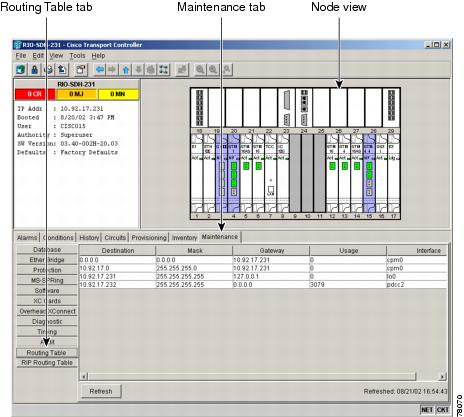Screen dimensions: 464x417
Task: Click the Refresh button
Action: (101, 391)
